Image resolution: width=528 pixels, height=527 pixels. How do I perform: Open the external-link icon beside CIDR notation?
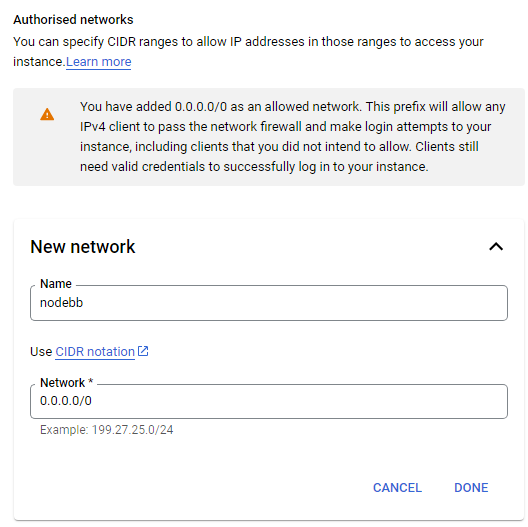pyautogui.click(x=143, y=351)
